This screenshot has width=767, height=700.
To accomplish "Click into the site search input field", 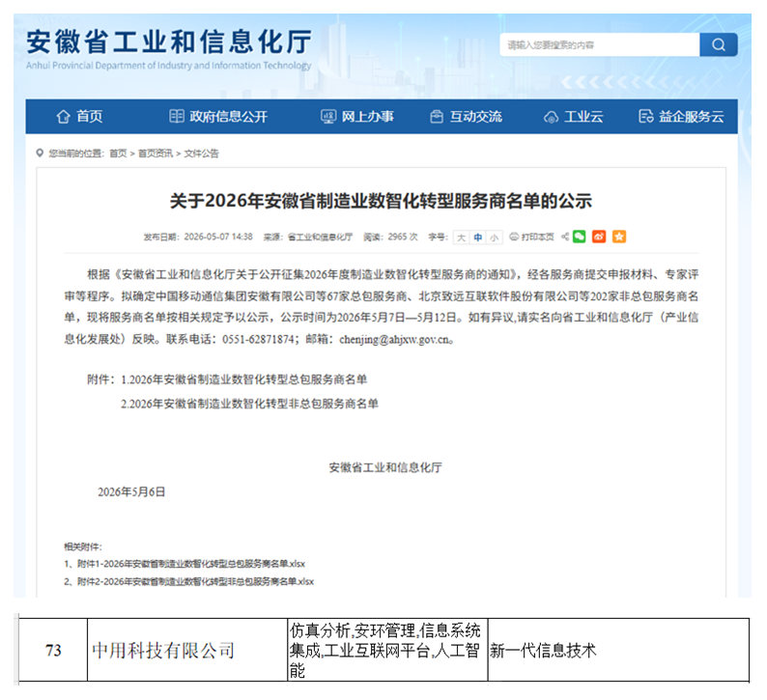I will 600,45.
